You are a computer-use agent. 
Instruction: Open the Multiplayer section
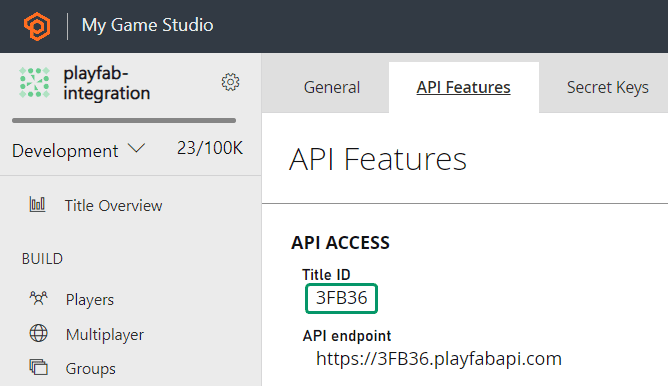point(105,335)
